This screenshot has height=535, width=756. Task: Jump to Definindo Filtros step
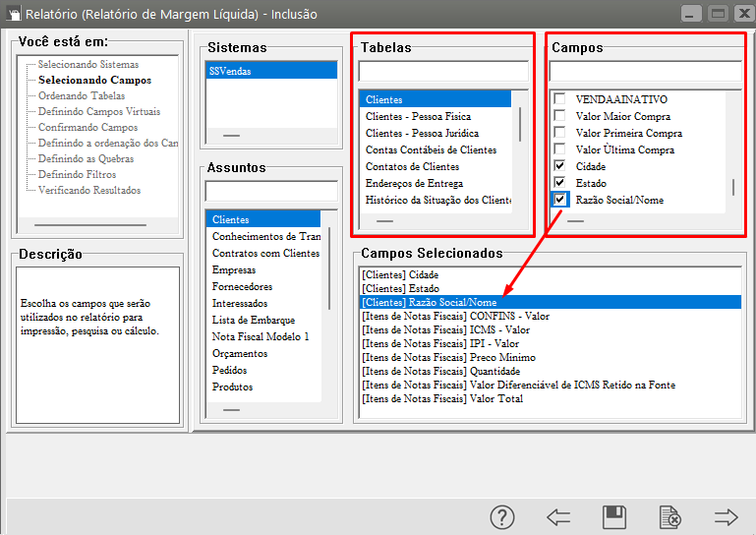[x=77, y=174]
